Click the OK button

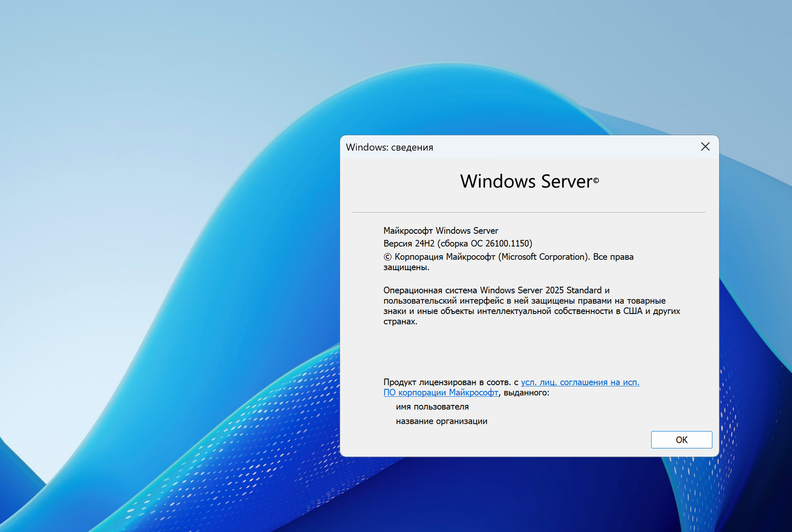(681, 439)
